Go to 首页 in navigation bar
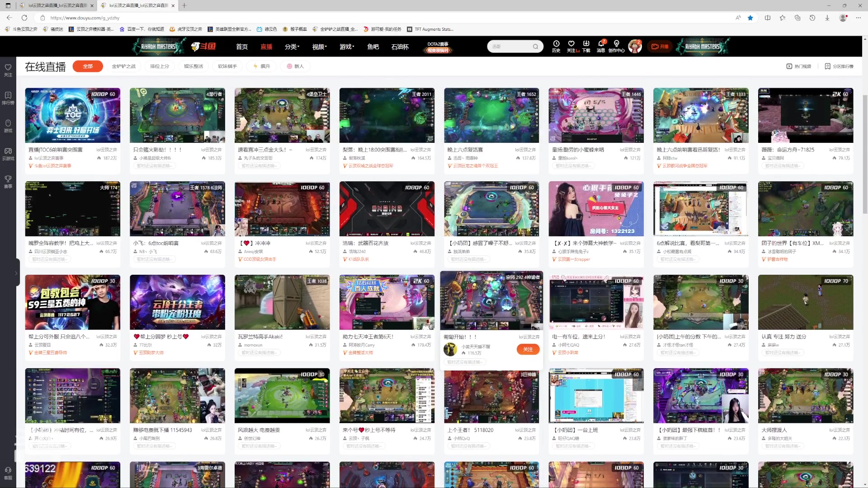868x488 pixels. point(242,47)
